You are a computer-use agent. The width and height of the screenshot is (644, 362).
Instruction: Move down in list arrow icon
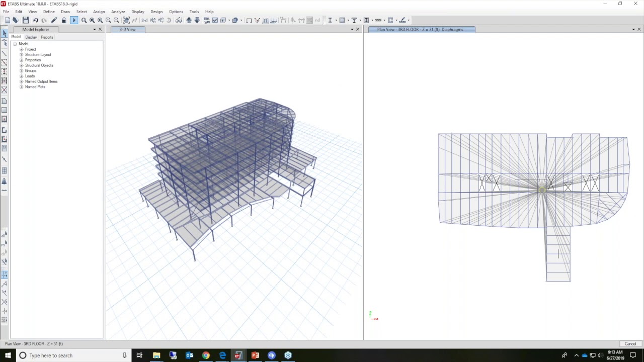197,20
